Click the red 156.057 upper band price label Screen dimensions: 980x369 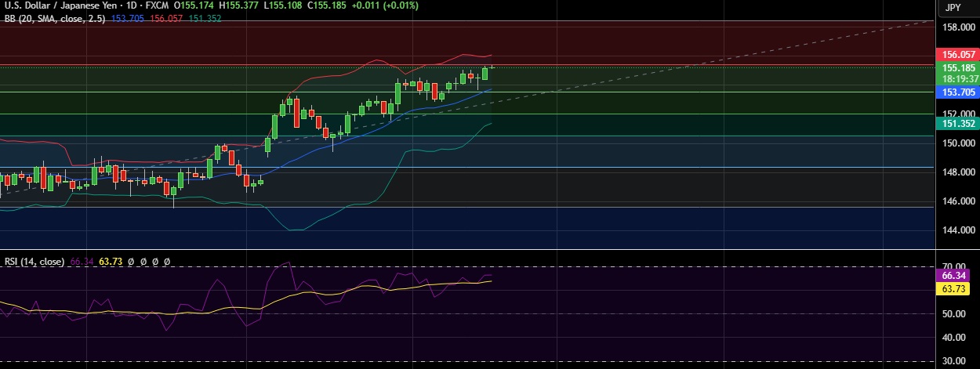coord(957,55)
